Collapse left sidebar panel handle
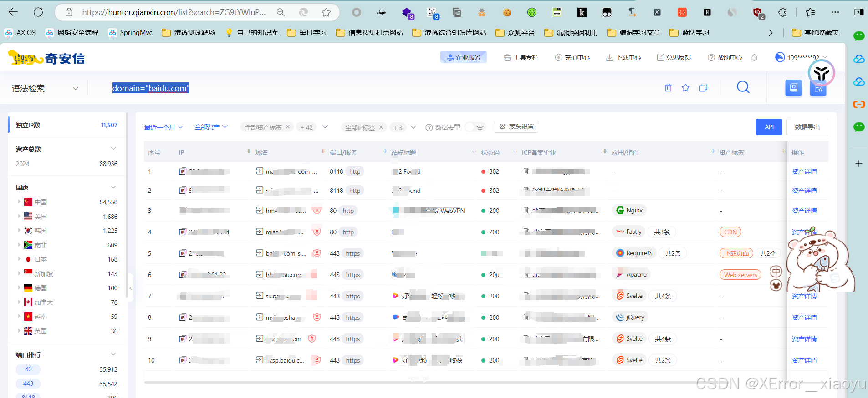Image resolution: width=868 pixels, height=398 pixels. click(131, 288)
